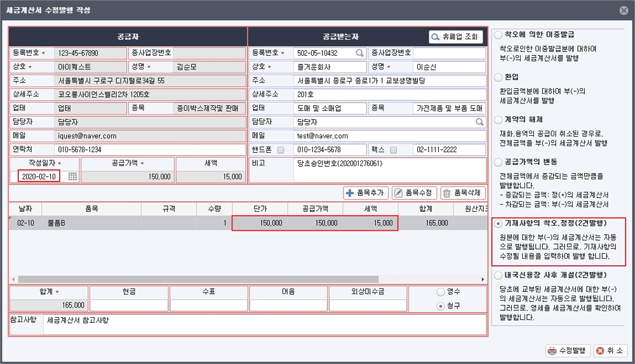The width and height of the screenshot is (635, 364).
Task: Choose 환입 as the amendment reason
Action: coord(498,77)
